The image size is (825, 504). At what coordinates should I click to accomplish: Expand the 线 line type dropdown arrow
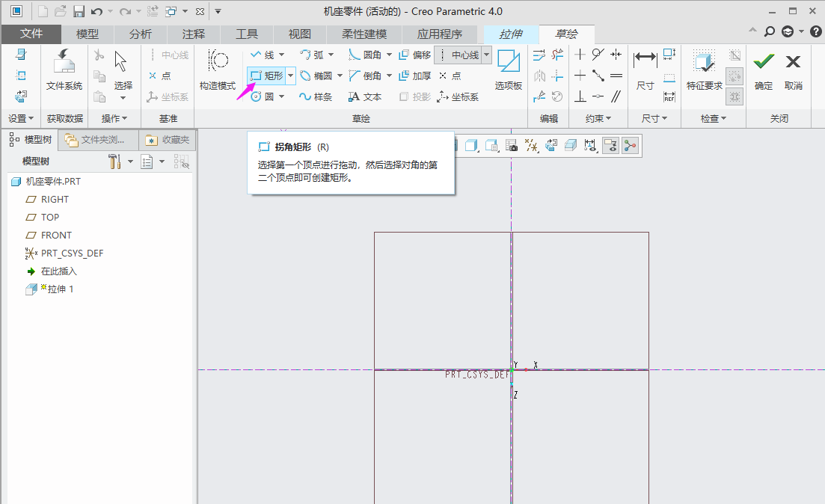pyautogui.click(x=281, y=55)
